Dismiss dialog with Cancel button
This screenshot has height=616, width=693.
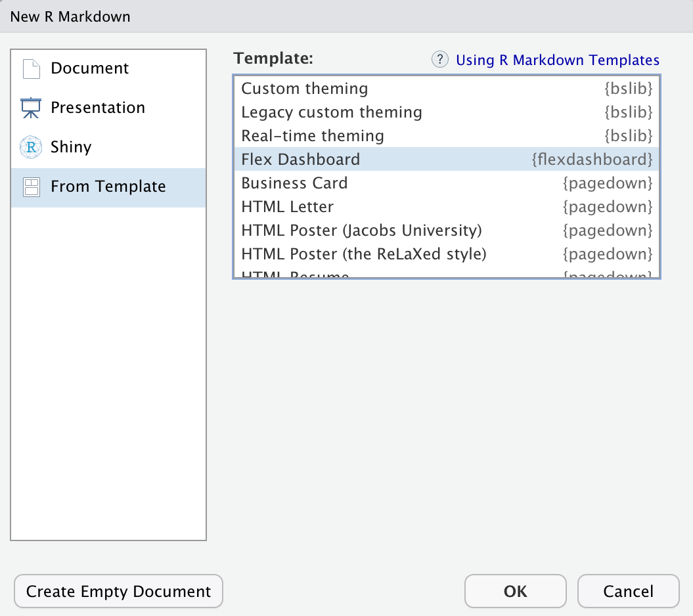(628, 591)
